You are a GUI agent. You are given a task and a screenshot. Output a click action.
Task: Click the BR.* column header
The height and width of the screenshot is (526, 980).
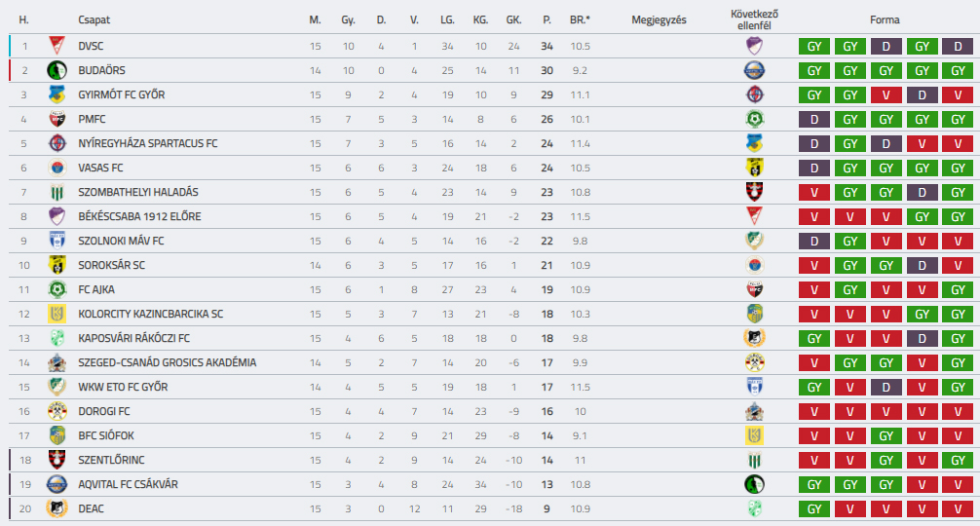pos(581,19)
